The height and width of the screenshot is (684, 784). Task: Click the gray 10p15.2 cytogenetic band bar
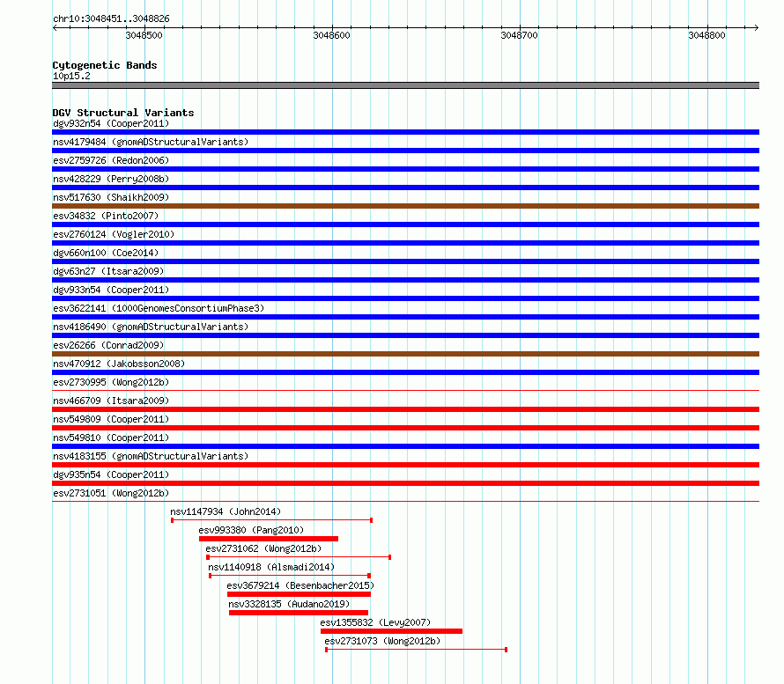tap(405, 85)
